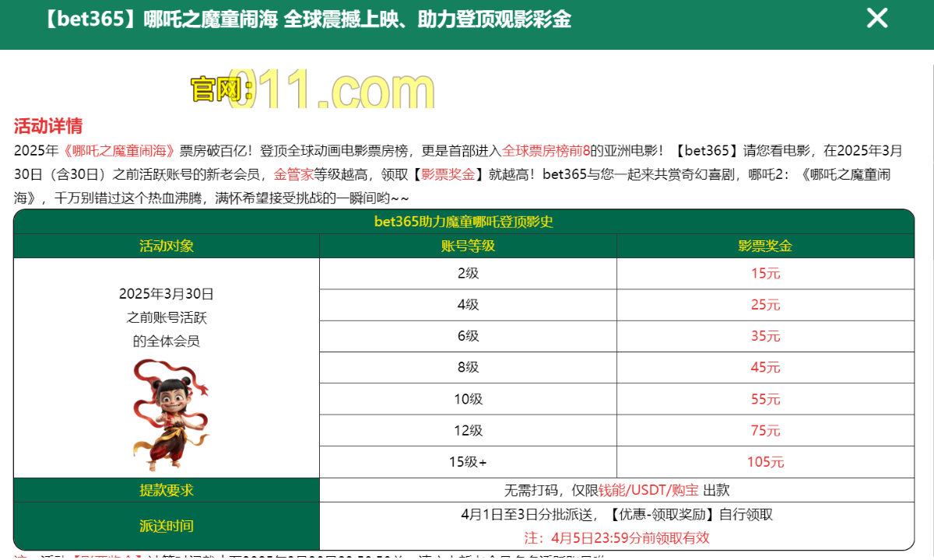
Task: Click the 活动详情 heading
Action: [x=48, y=126]
